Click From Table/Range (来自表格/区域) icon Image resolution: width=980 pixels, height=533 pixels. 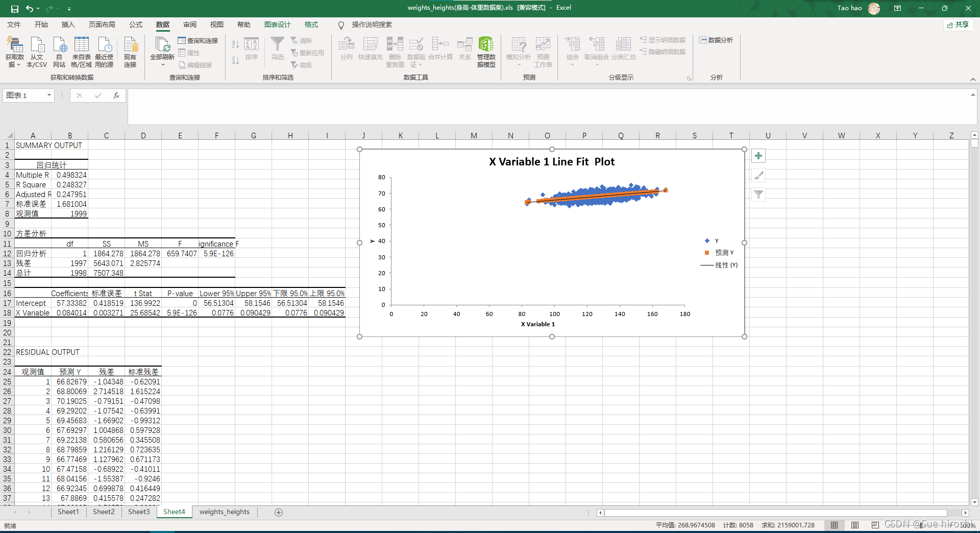pos(81,52)
